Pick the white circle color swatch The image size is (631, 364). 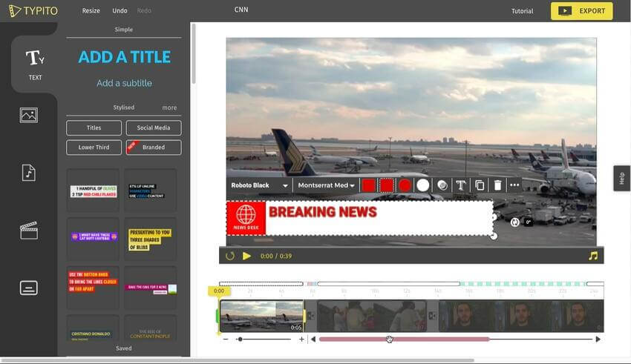pyautogui.click(x=423, y=185)
